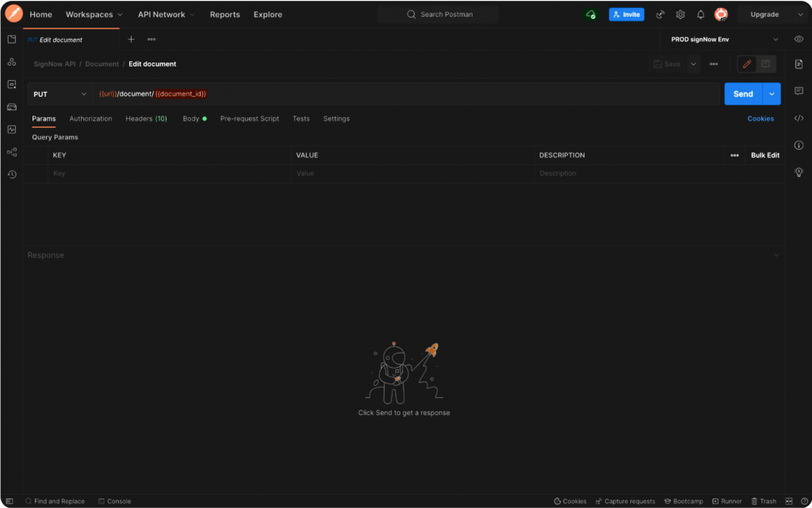Click the comments icon in right sidebar
The width and height of the screenshot is (812, 508).
(799, 91)
